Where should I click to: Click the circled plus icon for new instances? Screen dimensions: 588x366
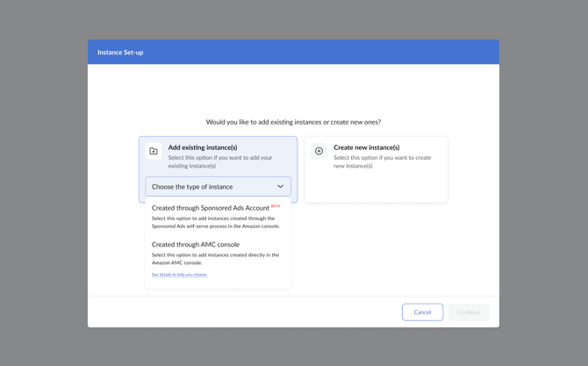tap(319, 151)
